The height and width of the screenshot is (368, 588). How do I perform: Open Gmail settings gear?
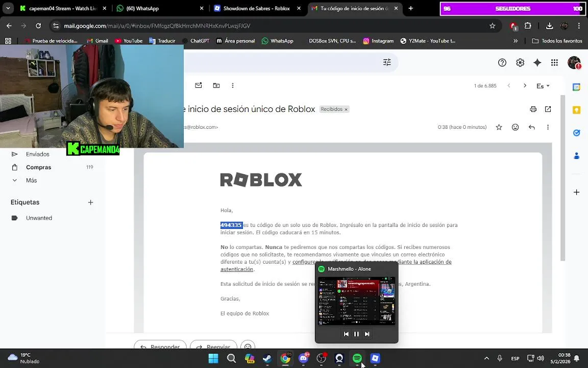[520, 63]
